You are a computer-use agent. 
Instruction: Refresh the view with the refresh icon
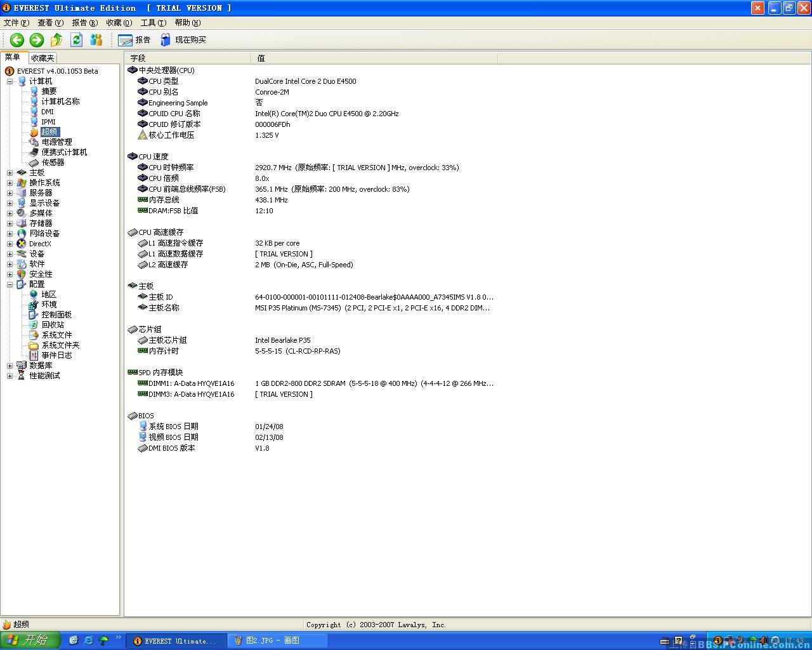77,40
